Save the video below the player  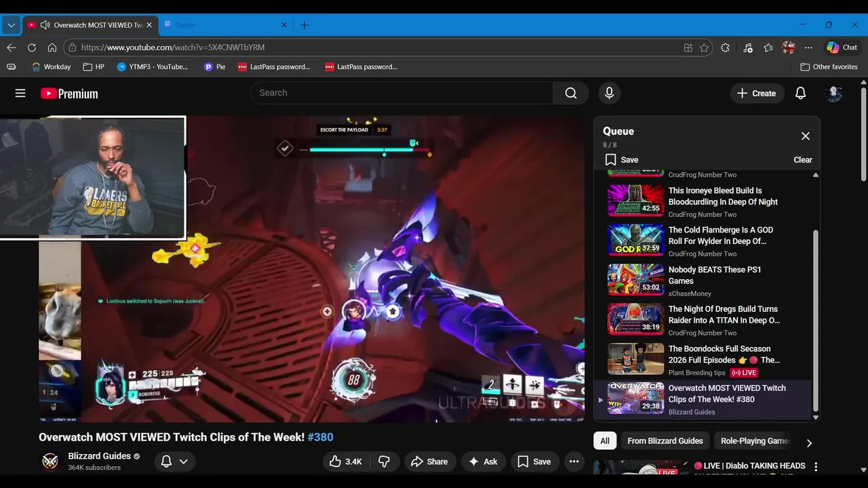[x=534, y=462]
